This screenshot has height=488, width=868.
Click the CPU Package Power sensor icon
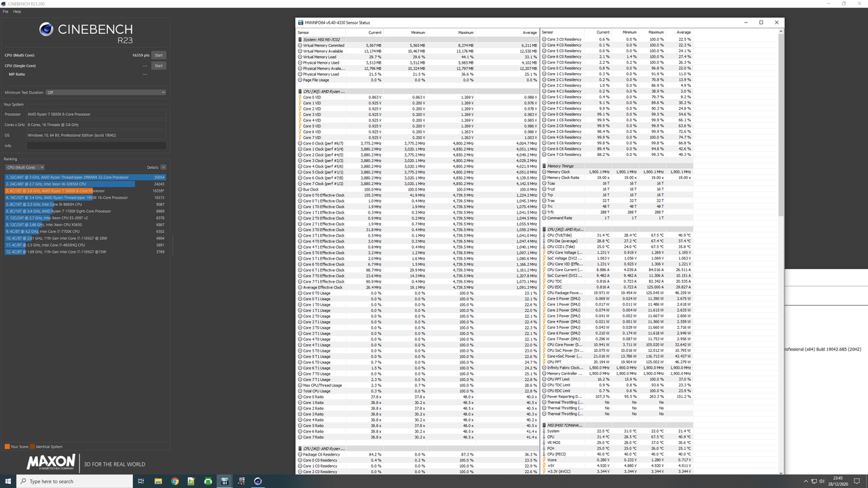click(545, 293)
